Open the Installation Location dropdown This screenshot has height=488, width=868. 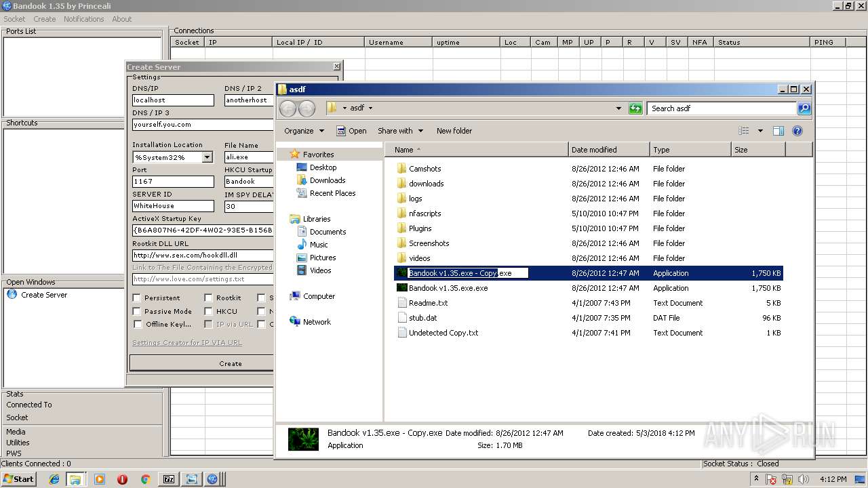[x=207, y=157]
